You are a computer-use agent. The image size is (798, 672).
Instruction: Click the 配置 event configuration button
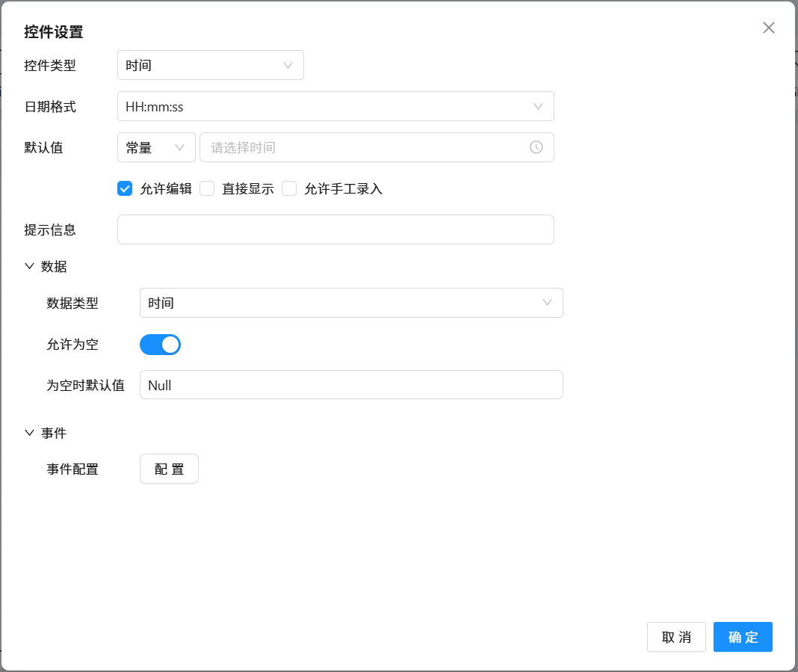click(169, 469)
